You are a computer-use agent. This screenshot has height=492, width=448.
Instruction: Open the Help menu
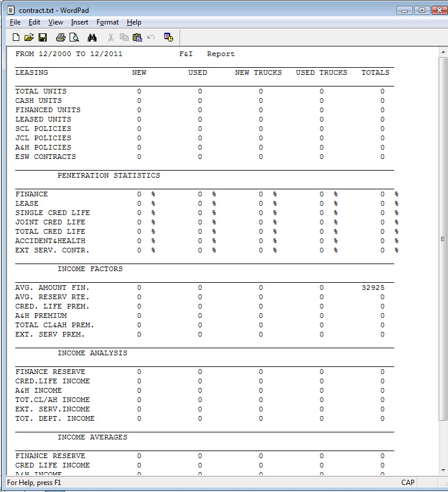(x=134, y=22)
